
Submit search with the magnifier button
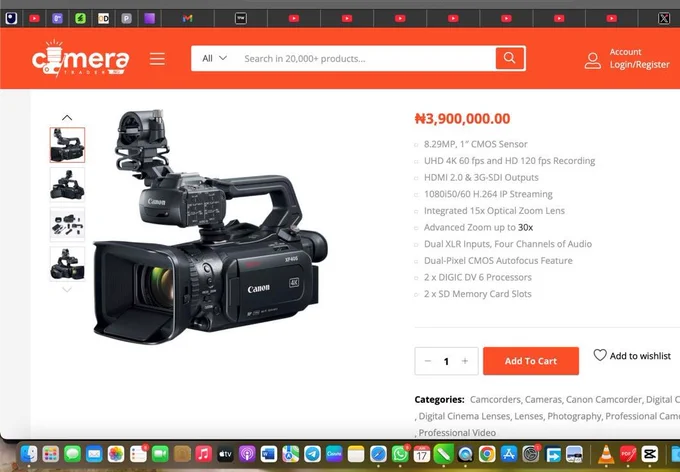[510, 58]
